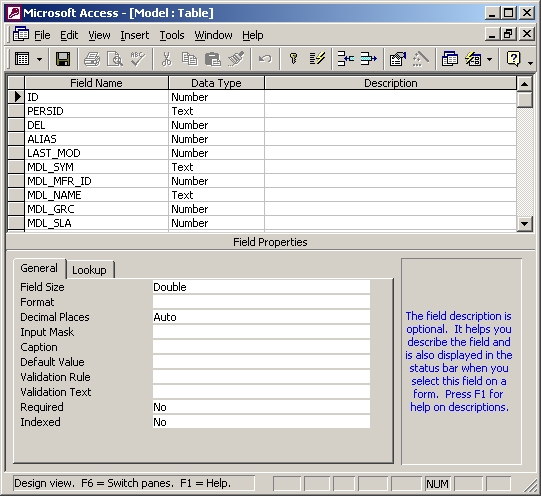Open the Window menu
The image size is (541, 496).
(x=213, y=35)
